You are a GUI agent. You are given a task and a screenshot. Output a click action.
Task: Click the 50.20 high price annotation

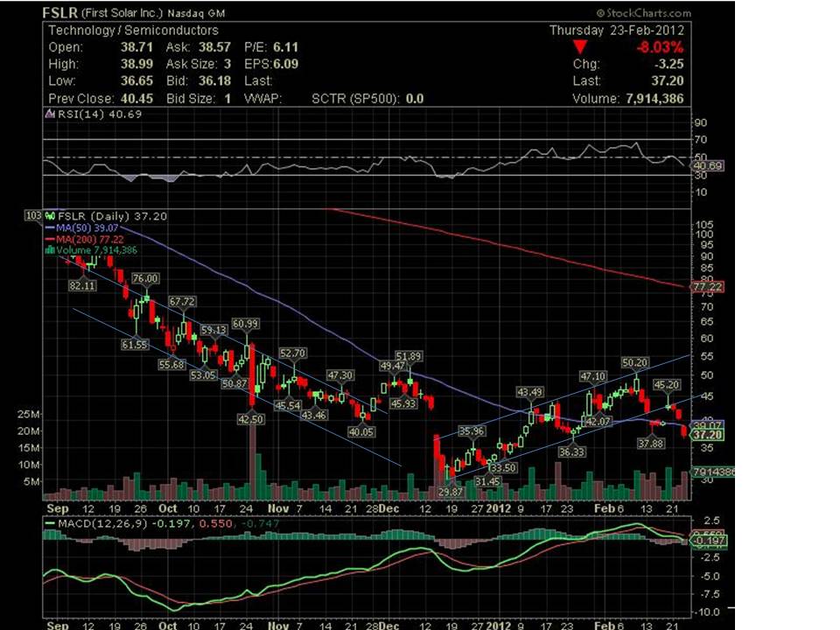pyautogui.click(x=635, y=363)
